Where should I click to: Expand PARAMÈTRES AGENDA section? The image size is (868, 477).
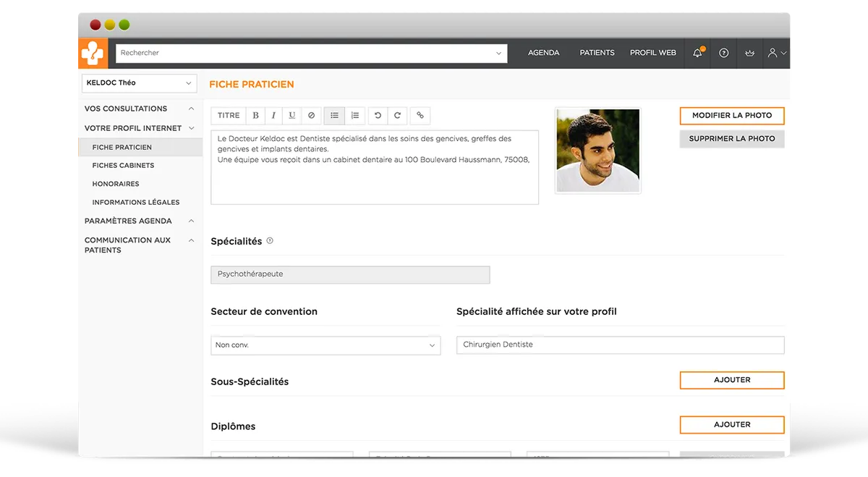coord(139,221)
